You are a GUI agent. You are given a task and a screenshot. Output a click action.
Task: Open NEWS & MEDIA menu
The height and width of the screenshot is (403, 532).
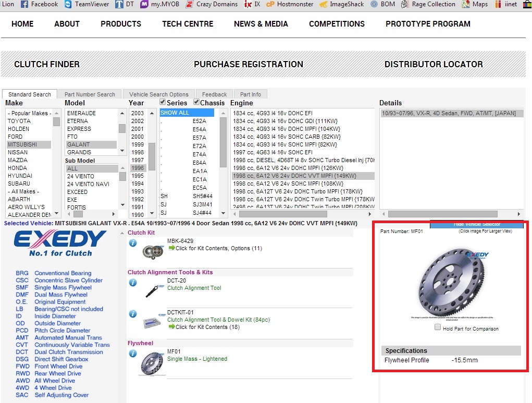pos(261,24)
